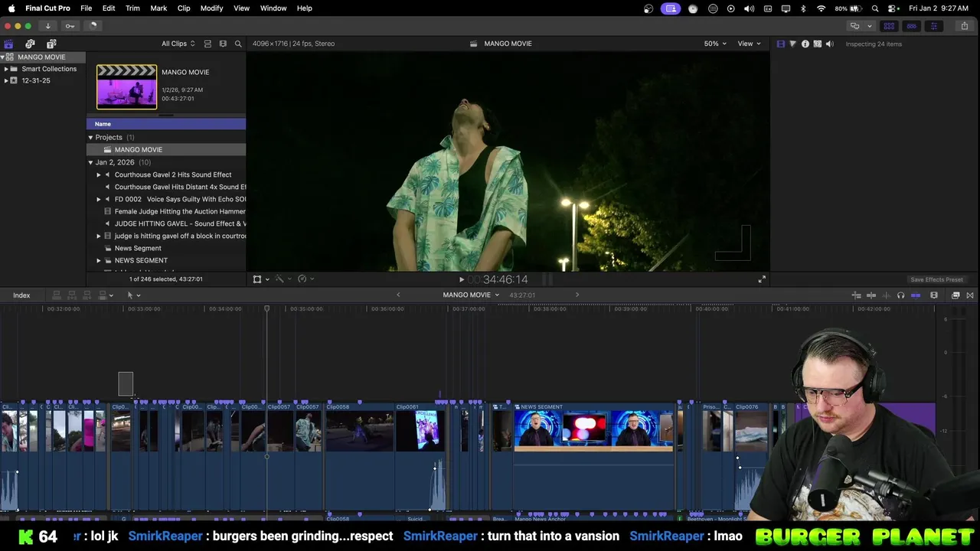This screenshot has height=551, width=980.
Task: Open timeline clip appearance options
Action: click(934, 295)
